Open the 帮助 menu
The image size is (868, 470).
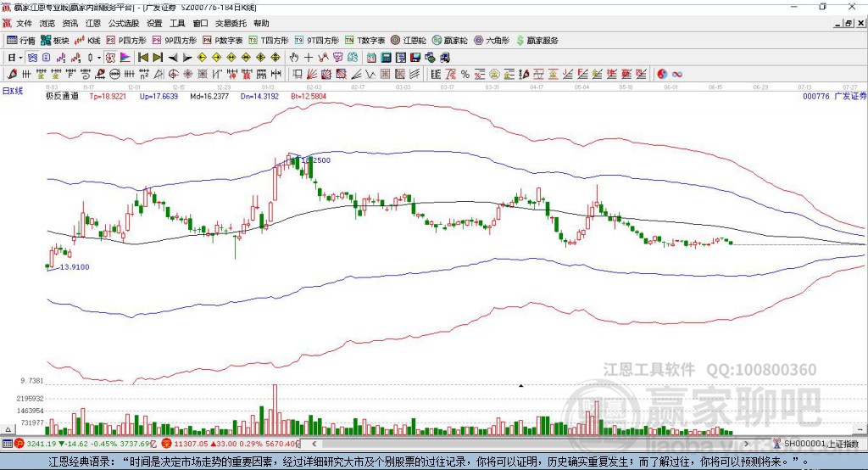261,23
